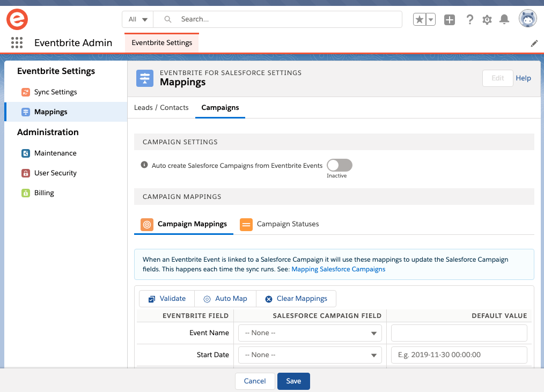
Task: Click the magnifier icon in search bar
Action: [167, 19]
